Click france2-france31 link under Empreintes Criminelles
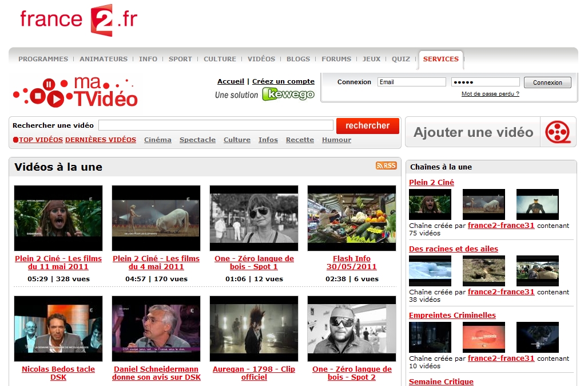Screen dimensions: 588x386 [501, 359]
